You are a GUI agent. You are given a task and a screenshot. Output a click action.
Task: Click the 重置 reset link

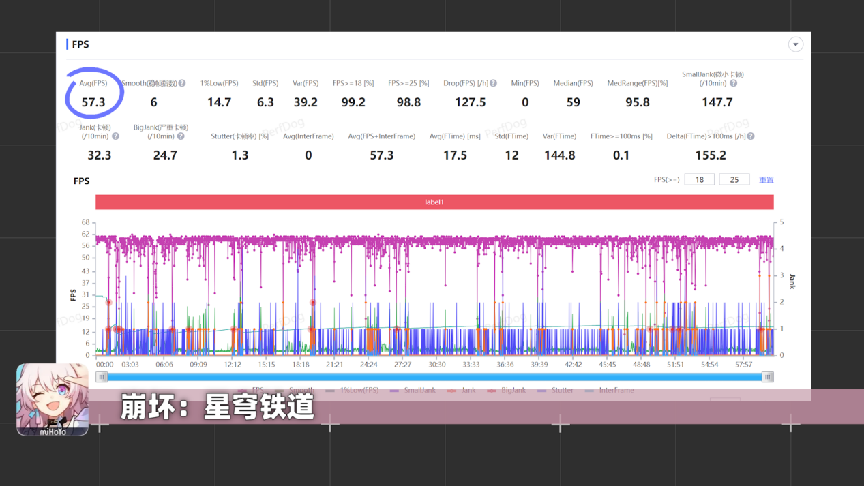[767, 180]
